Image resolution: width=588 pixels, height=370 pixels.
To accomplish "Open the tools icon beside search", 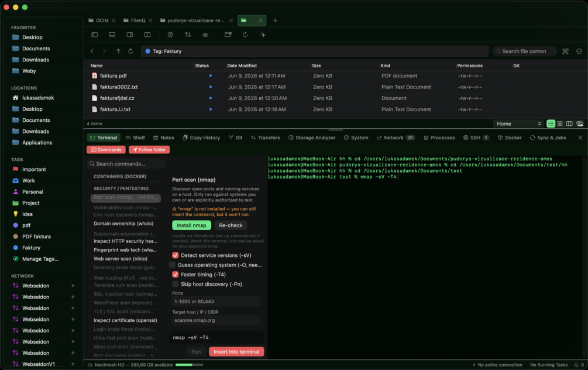I will (x=566, y=51).
